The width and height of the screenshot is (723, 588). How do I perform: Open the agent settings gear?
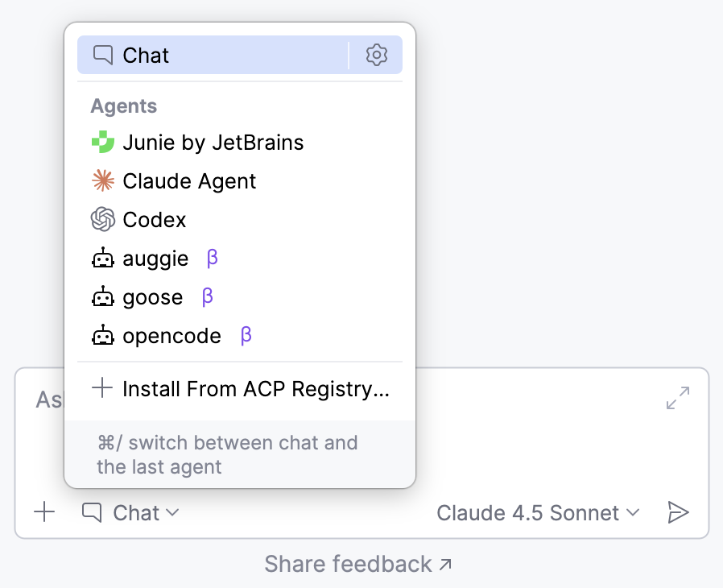coord(376,55)
